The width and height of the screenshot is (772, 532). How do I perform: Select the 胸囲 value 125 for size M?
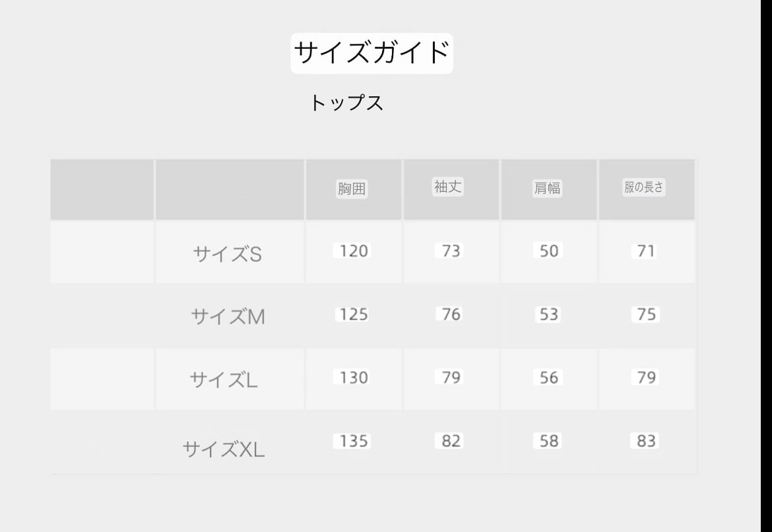[354, 314]
